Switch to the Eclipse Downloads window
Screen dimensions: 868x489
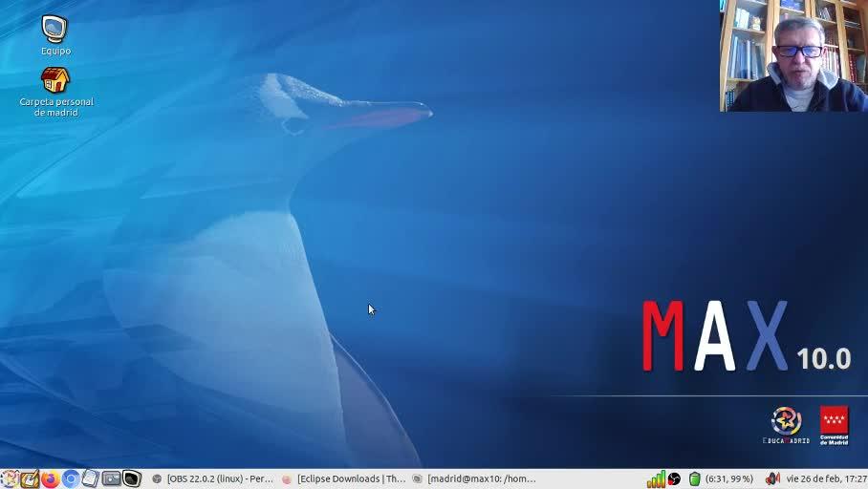[344, 479]
